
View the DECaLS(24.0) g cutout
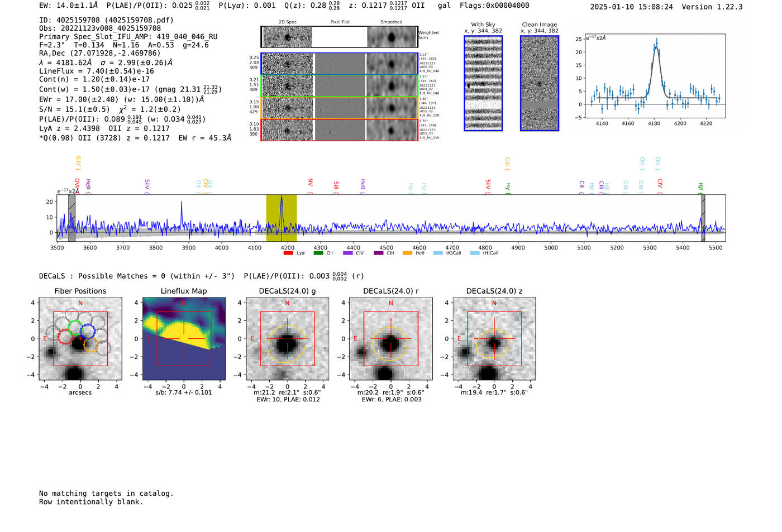(287, 339)
